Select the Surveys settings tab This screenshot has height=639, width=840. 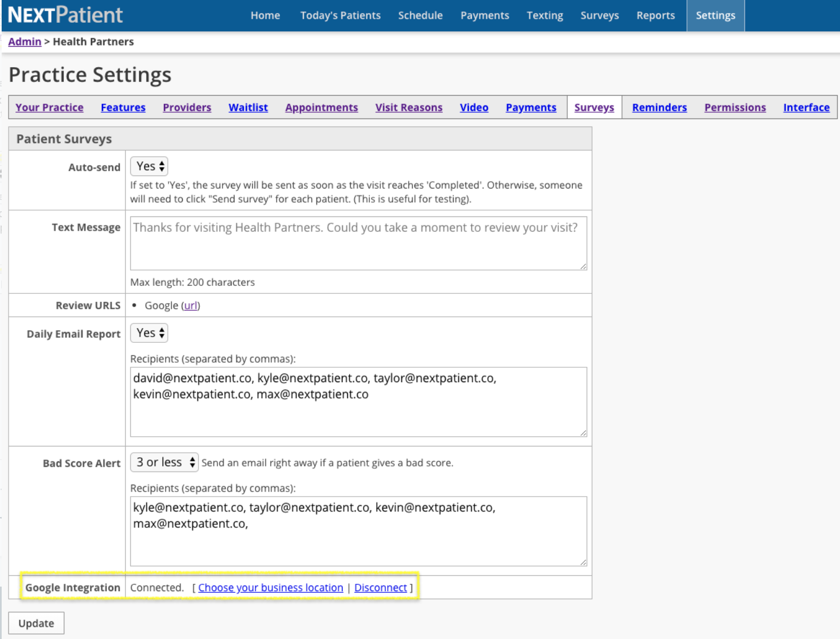(594, 107)
